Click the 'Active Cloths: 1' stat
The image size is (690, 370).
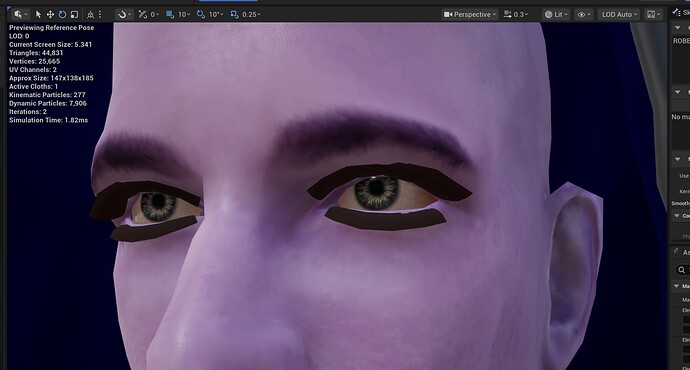33,86
